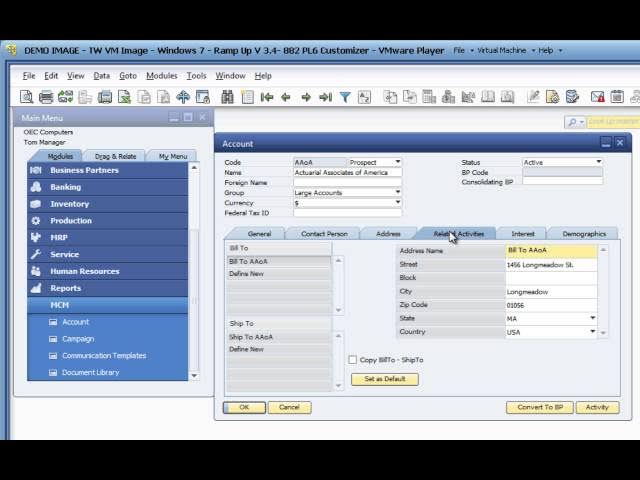Screen dimensions: 640x480
Task: Open the Messages envelope alert icon
Action: pyautogui.click(x=597, y=97)
